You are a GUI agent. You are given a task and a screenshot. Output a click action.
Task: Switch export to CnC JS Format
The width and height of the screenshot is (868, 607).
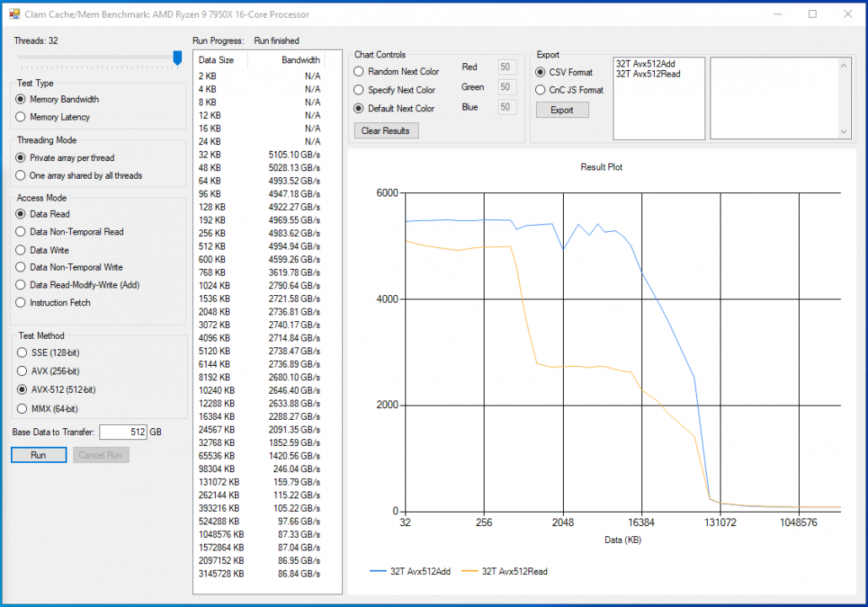click(x=541, y=90)
